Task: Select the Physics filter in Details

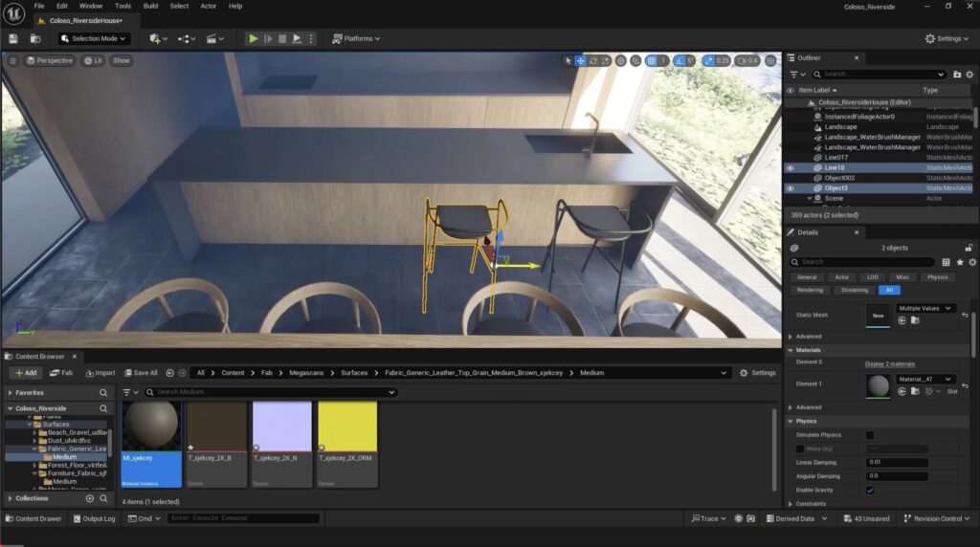Action: click(937, 277)
